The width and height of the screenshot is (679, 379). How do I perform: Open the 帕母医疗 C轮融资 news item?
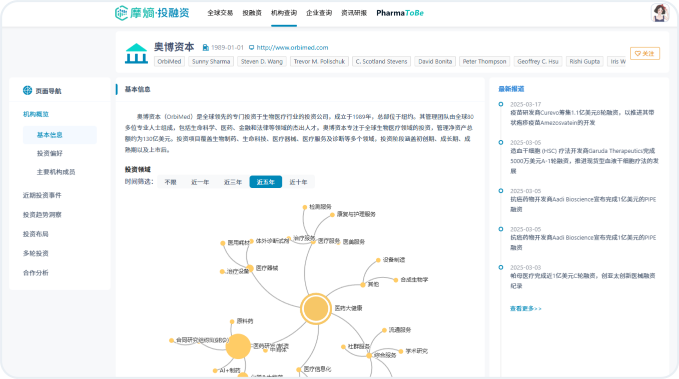[582, 281]
